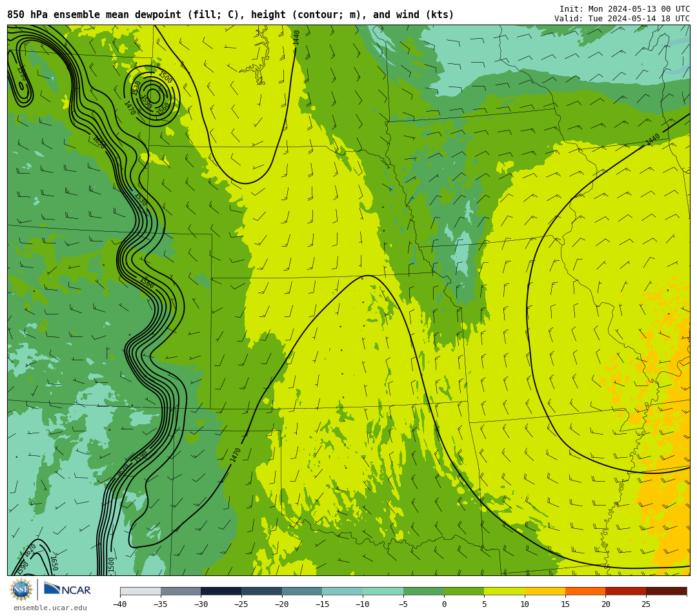Click the NCAR logo
The height and width of the screenshot is (616, 697).
(x=67, y=590)
